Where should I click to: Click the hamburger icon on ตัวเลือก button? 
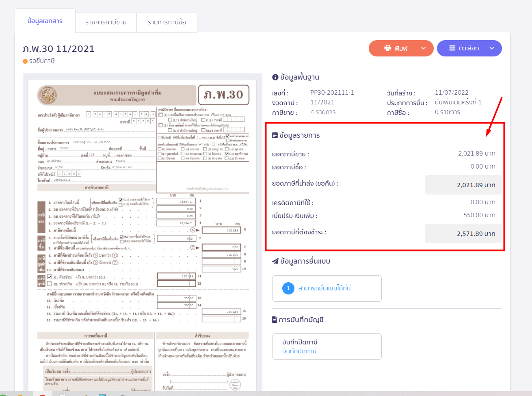pyautogui.click(x=452, y=48)
